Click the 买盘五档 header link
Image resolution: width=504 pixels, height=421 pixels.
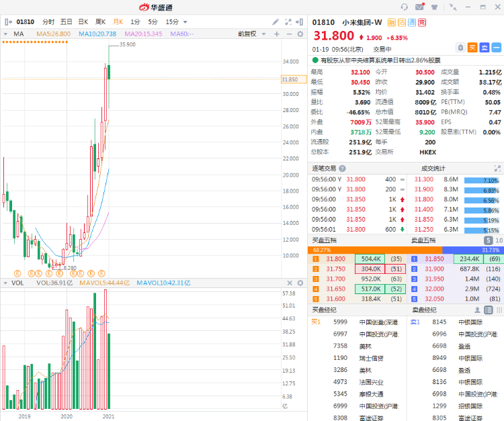point(325,240)
